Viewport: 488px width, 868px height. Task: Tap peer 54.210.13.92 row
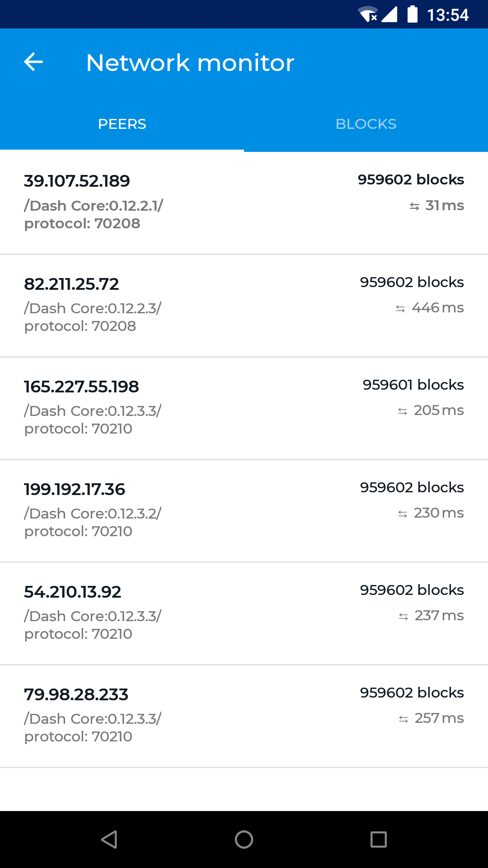[73, 592]
